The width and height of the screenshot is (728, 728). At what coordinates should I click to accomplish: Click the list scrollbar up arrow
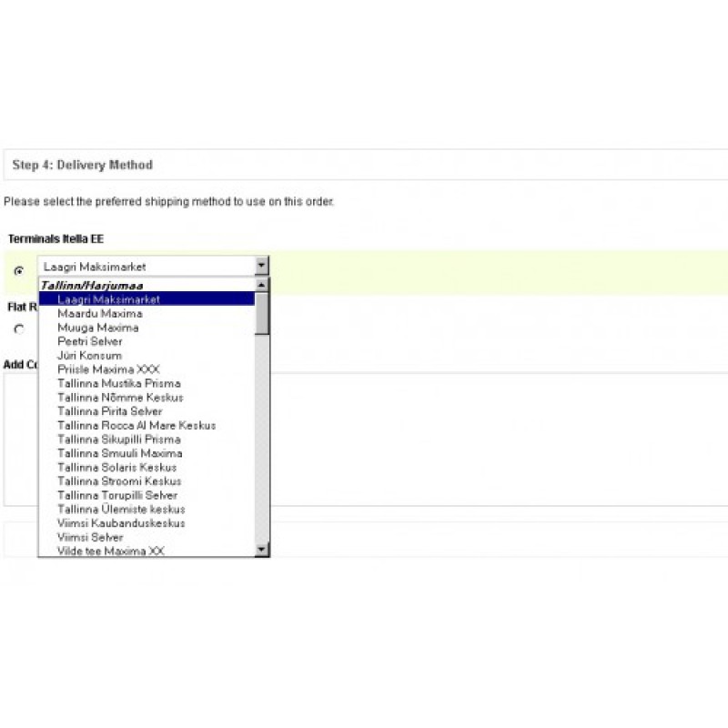(262, 285)
